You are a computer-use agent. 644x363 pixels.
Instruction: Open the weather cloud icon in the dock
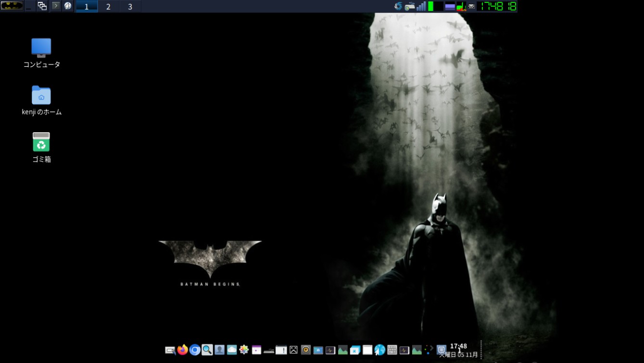click(231, 350)
